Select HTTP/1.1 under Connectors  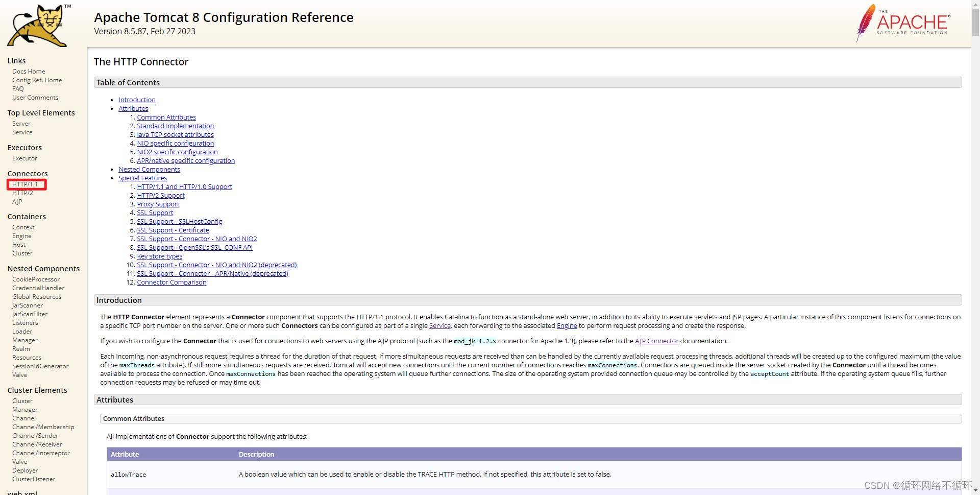[25, 184]
